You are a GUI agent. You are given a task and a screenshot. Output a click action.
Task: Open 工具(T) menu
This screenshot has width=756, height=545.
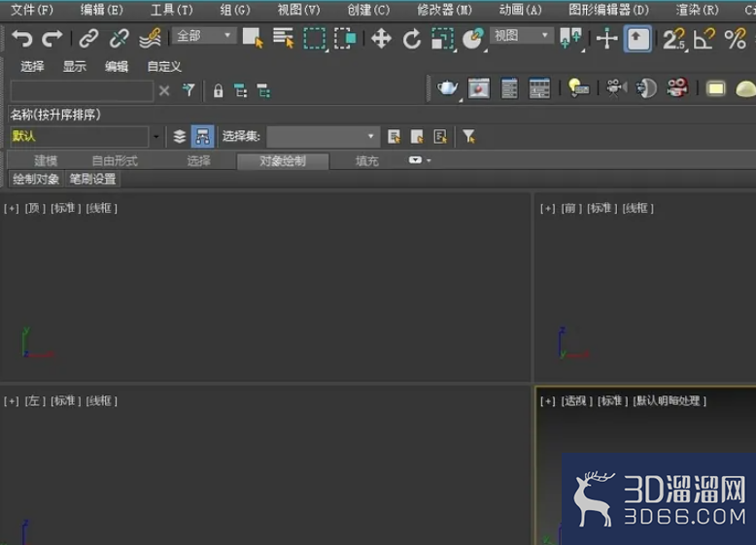pyautogui.click(x=172, y=10)
